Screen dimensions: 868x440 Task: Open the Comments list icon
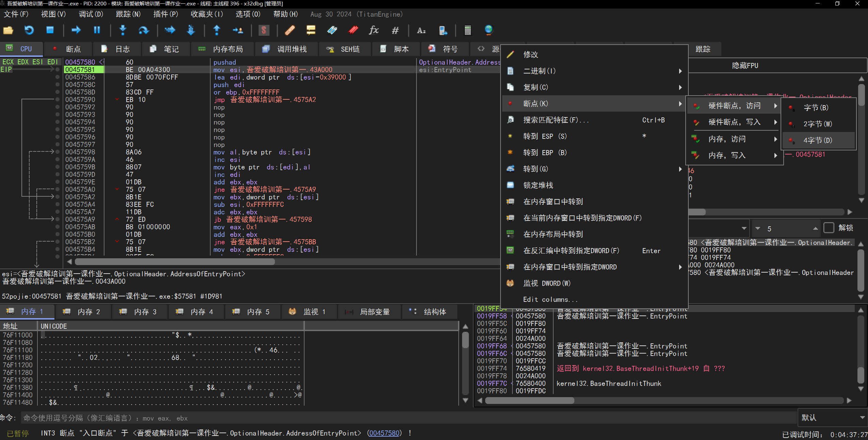[x=311, y=30]
